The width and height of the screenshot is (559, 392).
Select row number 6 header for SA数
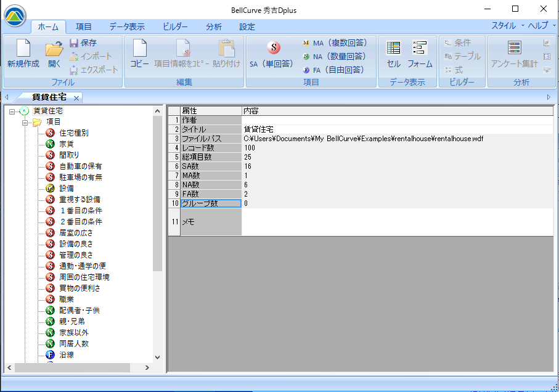pyautogui.click(x=174, y=166)
